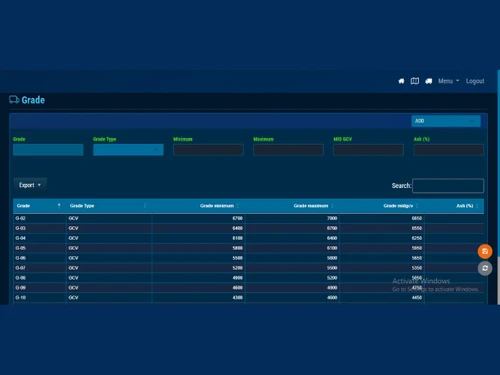This screenshot has height=375, width=500.
Task: Select the G-02 grade cell
Action: click(39, 218)
